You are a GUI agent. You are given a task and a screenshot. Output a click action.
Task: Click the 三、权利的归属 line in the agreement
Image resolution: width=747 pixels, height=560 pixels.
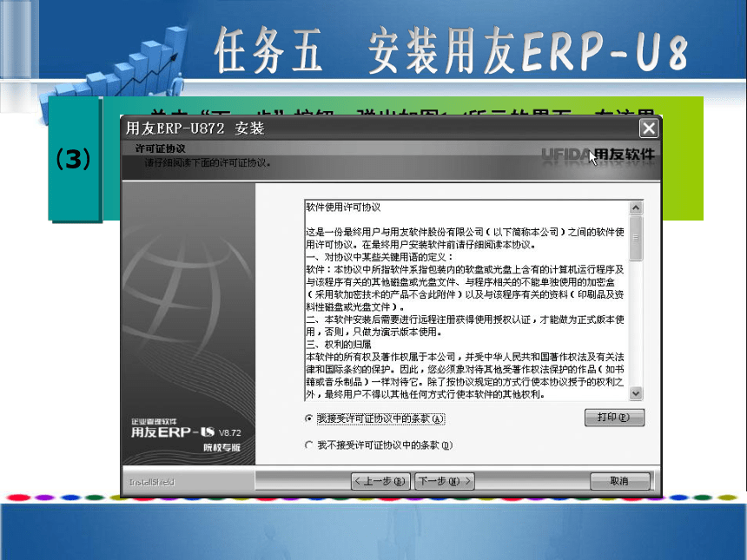tap(338, 345)
